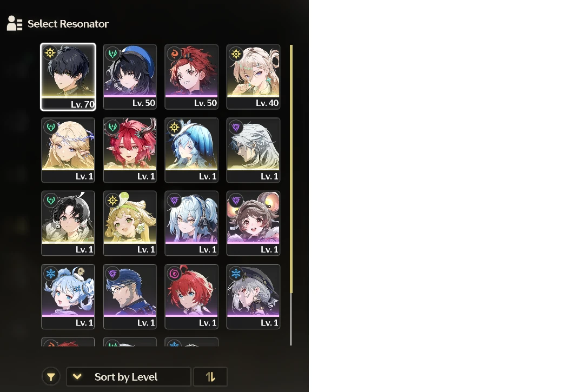
Task: Select the mouse-eared brown-haired resonator
Action: coord(253,223)
